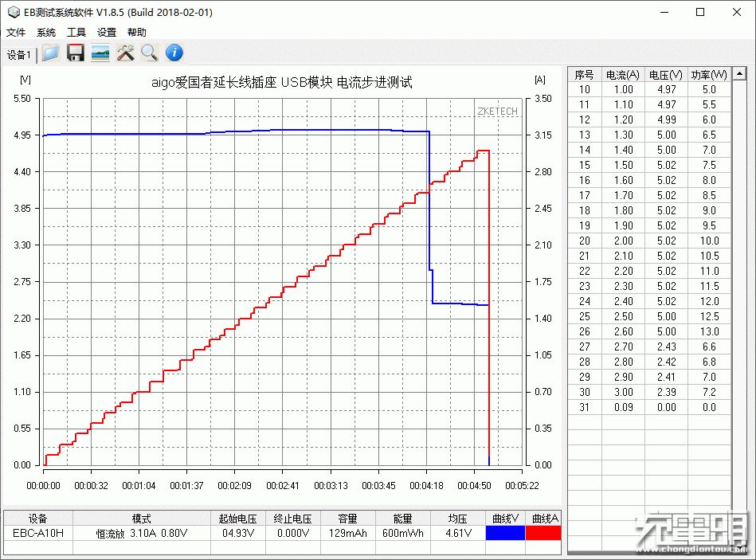This screenshot has height=560, width=756.
Task: Open the 文件 menu
Action: coord(15,33)
